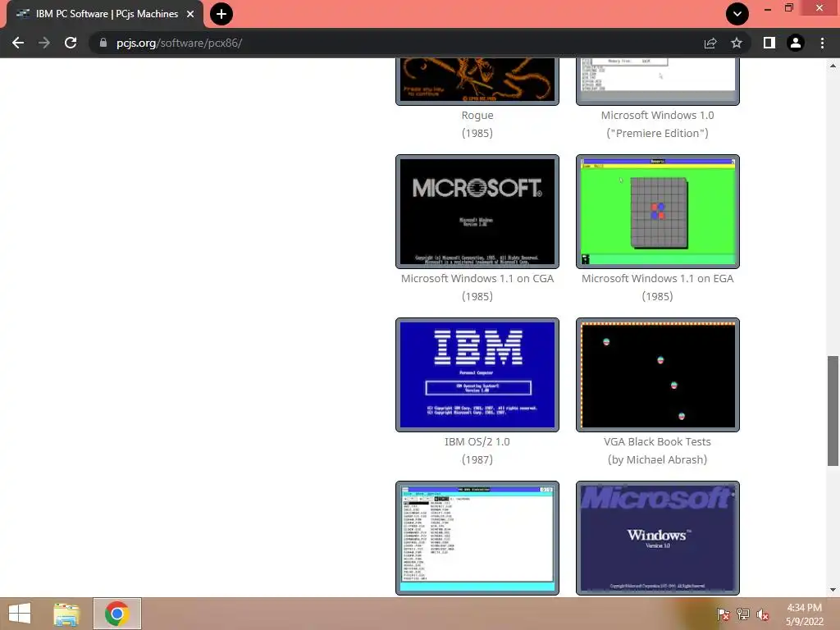840x630 pixels.
Task: Open Chrome's three-dot menu
Action: tap(822, 43)
